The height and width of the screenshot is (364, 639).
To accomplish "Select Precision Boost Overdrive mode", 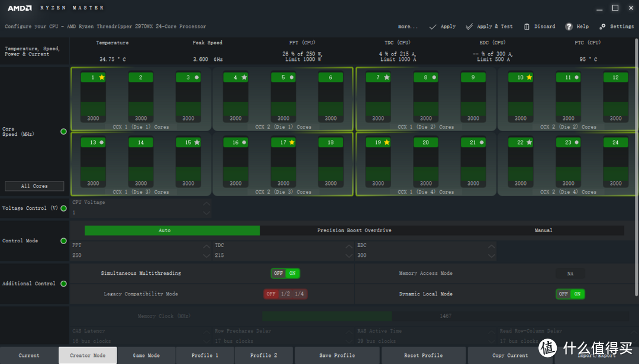I will [354, 230].
